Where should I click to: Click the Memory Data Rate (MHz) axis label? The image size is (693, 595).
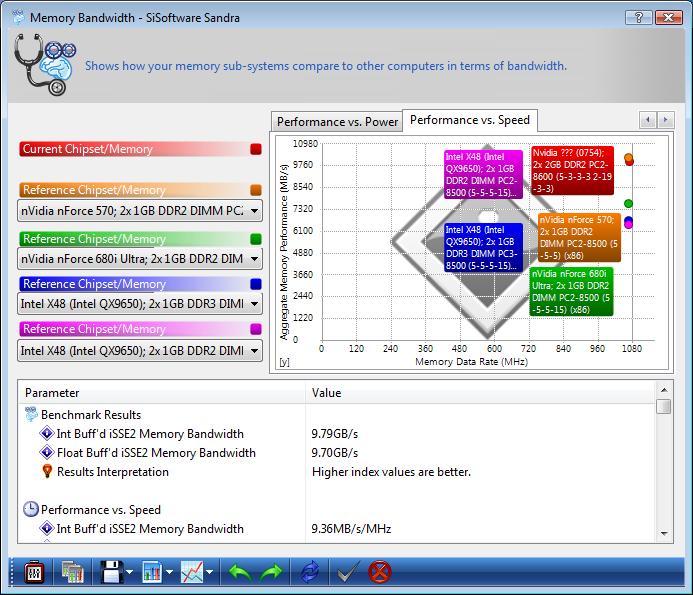471,362
